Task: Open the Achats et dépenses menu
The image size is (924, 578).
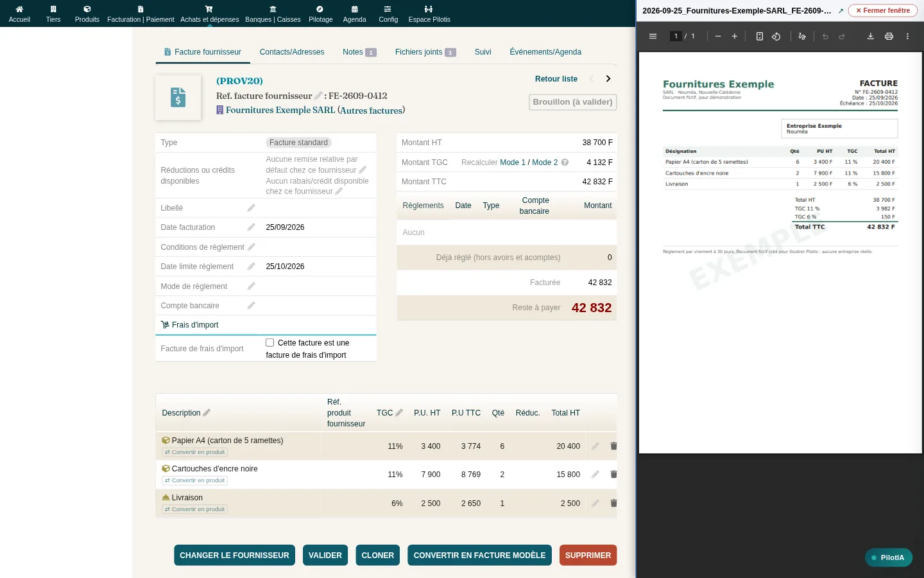Action: pyautogui.click(x=209, y=14)
